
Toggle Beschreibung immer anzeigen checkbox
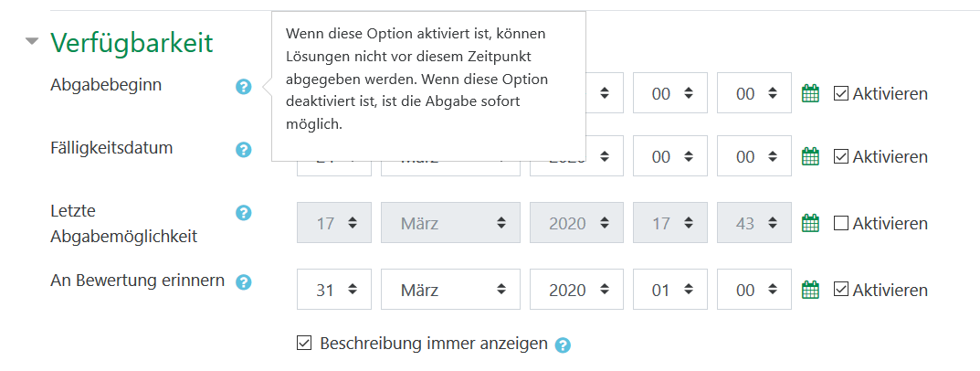[x=305, y=344]
